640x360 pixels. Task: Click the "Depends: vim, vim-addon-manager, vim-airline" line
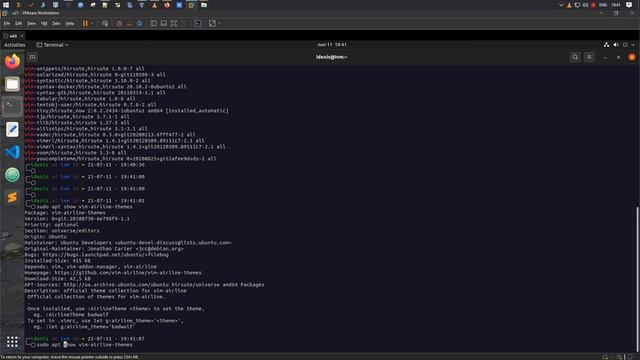[90, 267]
